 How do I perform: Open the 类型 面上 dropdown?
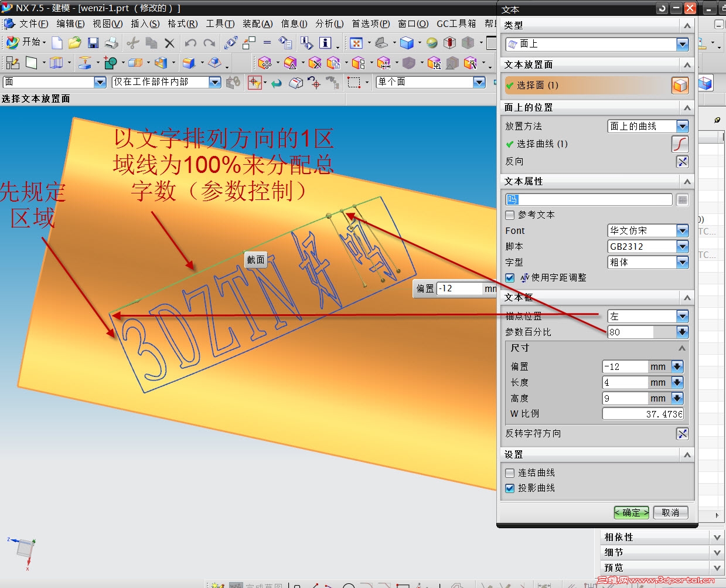click(x=682, y=44)
